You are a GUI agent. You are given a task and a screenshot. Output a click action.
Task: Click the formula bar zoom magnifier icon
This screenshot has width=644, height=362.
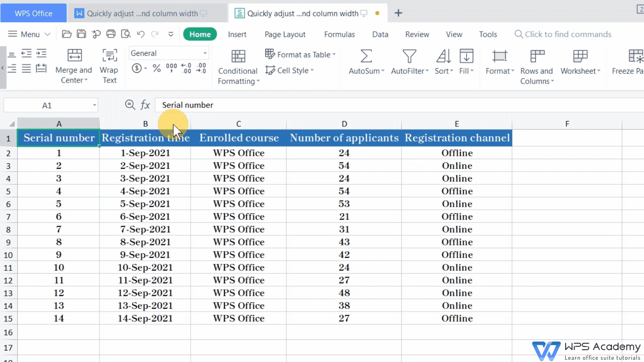coord(130,105)
